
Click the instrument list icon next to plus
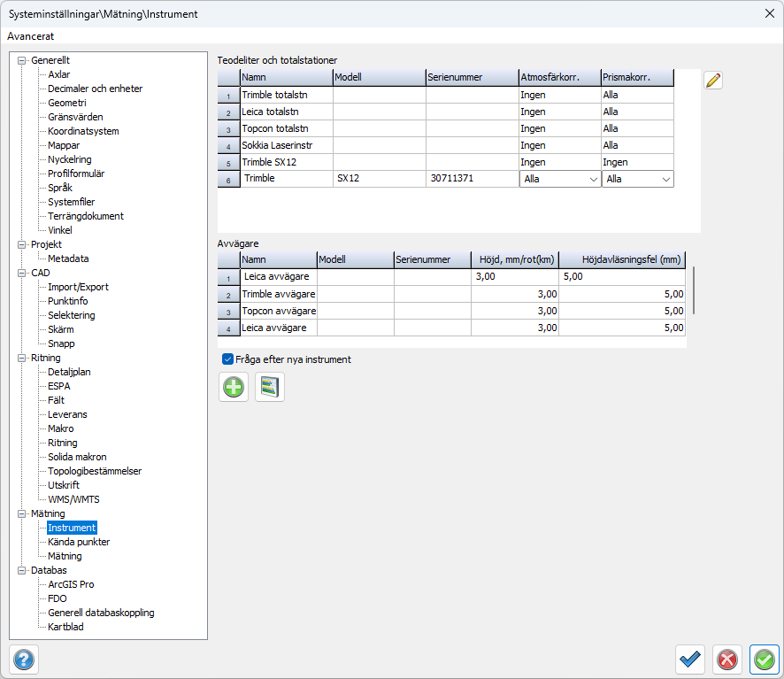270,387
